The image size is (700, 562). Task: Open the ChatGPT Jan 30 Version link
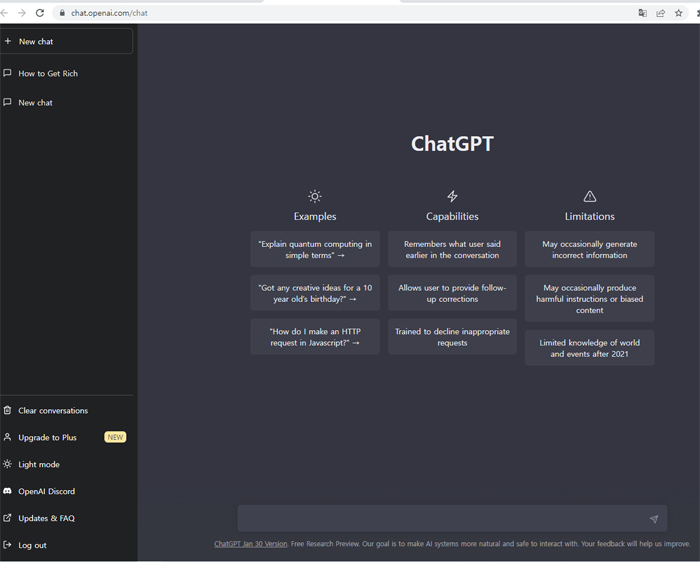(x=250, y=544)
